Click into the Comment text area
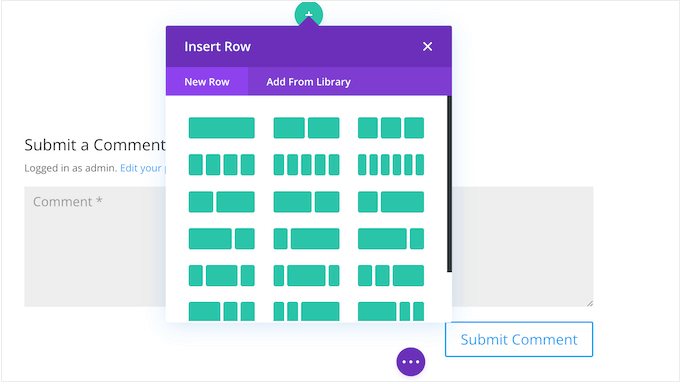Screen dimensions: 680x384 (x=95, y=246)
